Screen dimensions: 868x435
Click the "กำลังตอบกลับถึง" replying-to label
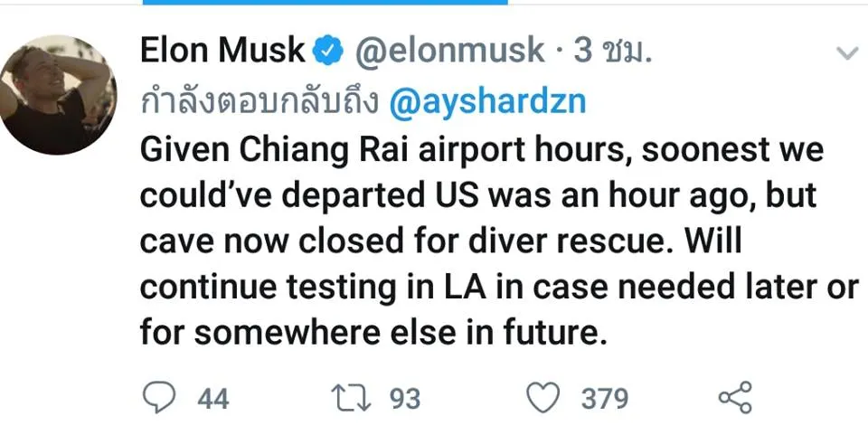[259, 102]
